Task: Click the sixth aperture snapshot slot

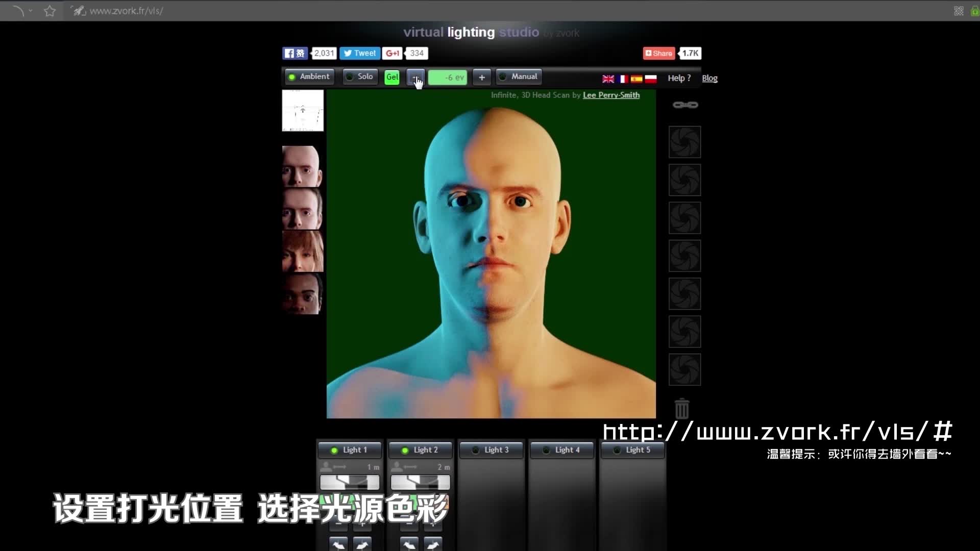Action: click(685, 332)
